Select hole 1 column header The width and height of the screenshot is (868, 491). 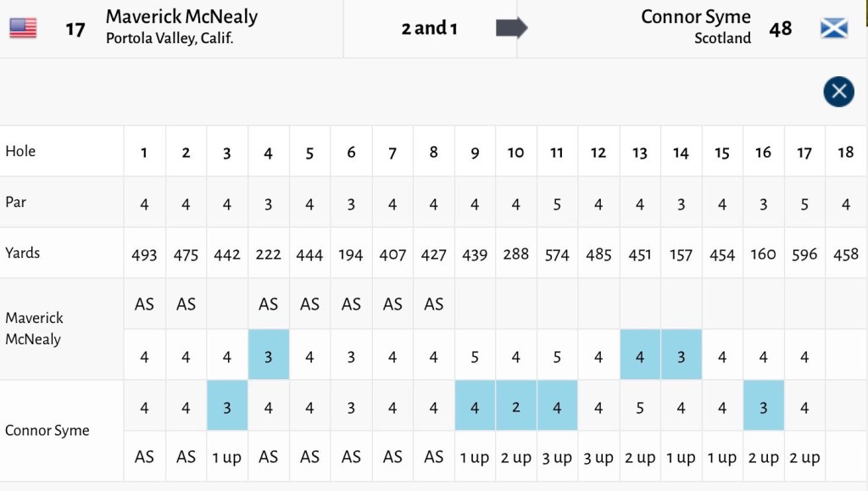click(x=144, y=153)
